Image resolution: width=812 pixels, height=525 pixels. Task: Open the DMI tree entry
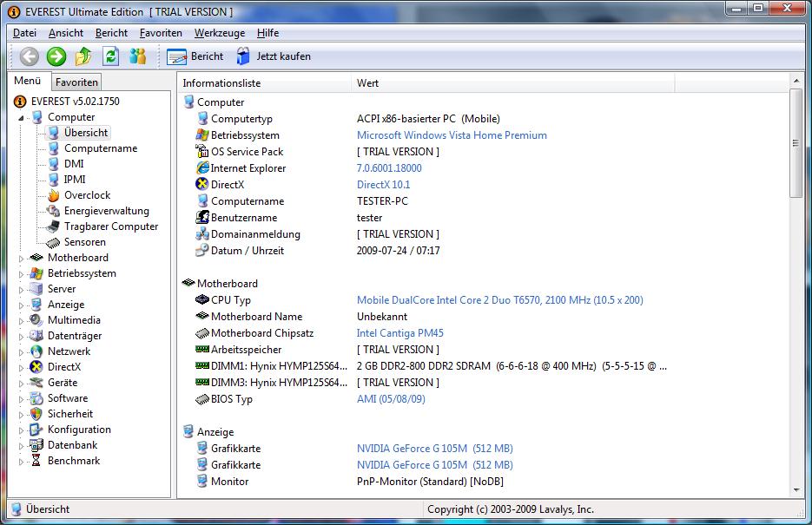pos(74,164)
